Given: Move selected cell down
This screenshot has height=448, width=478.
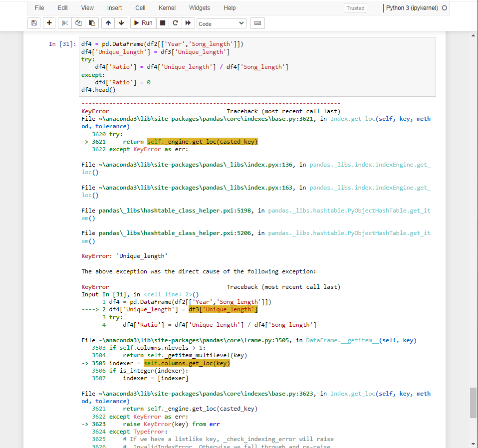Looking at the screenshot, I should click(x=121, y=23).
